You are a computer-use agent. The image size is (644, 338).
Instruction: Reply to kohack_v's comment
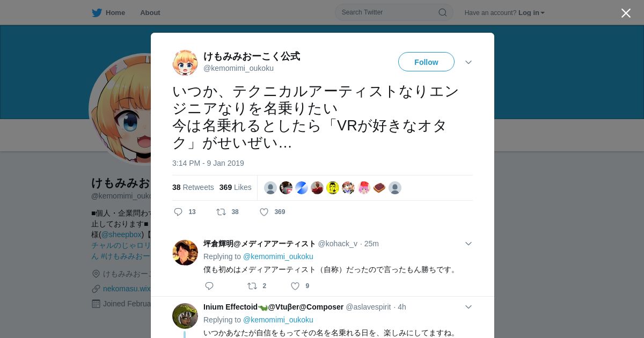pos(209,286)
